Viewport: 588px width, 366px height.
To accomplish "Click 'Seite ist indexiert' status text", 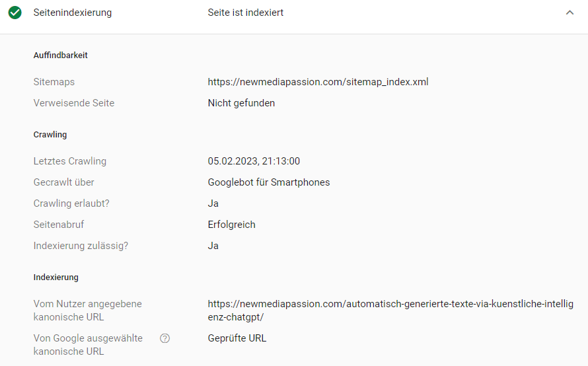I will point(246,13).
